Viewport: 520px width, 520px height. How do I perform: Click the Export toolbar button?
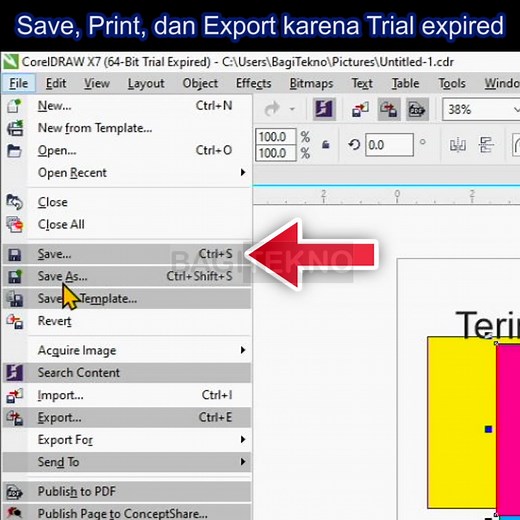click(389, 109)
